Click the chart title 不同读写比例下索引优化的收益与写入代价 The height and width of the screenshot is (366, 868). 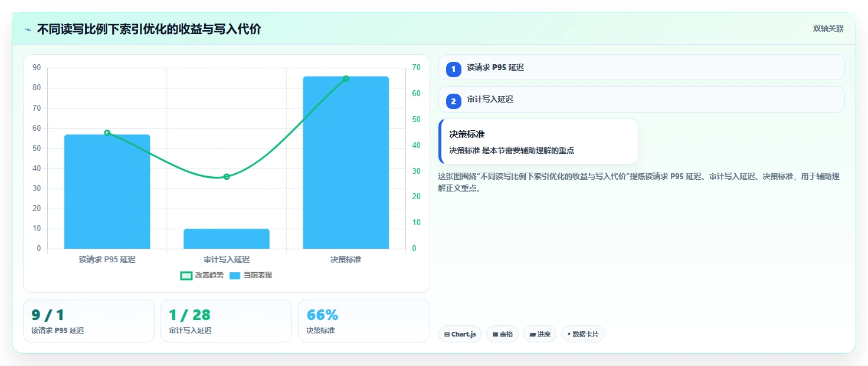click(x=149, y=29)
